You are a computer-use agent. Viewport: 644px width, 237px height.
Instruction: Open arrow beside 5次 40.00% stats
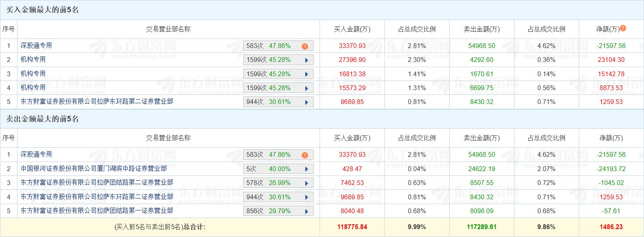[x=306, y=169]
